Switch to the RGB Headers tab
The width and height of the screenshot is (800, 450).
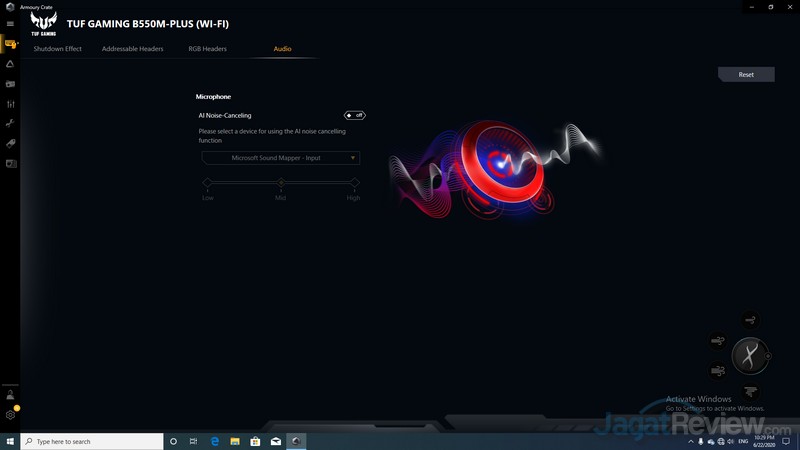[208, 49]
